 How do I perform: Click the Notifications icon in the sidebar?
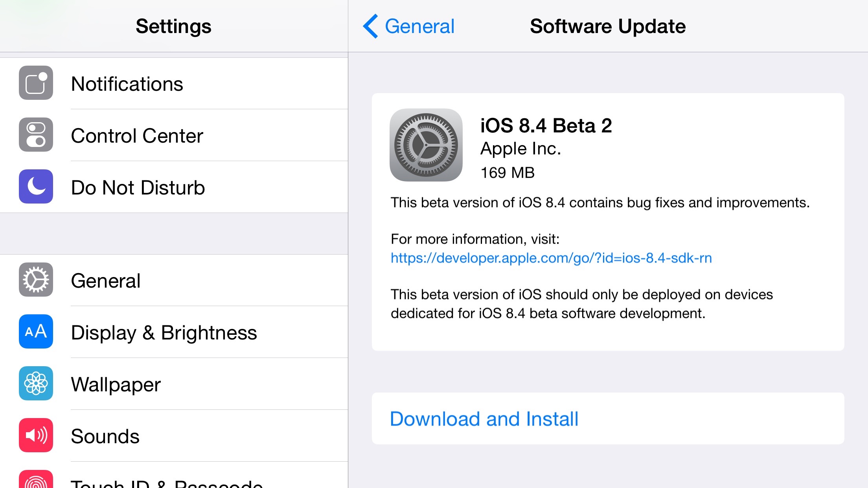tap(36, 83)
